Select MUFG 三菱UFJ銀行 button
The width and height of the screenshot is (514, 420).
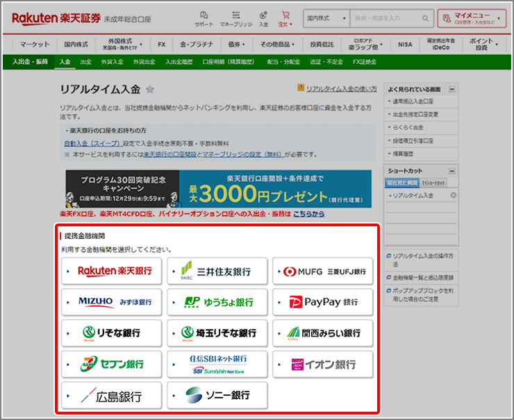click(x=322, y=271)
